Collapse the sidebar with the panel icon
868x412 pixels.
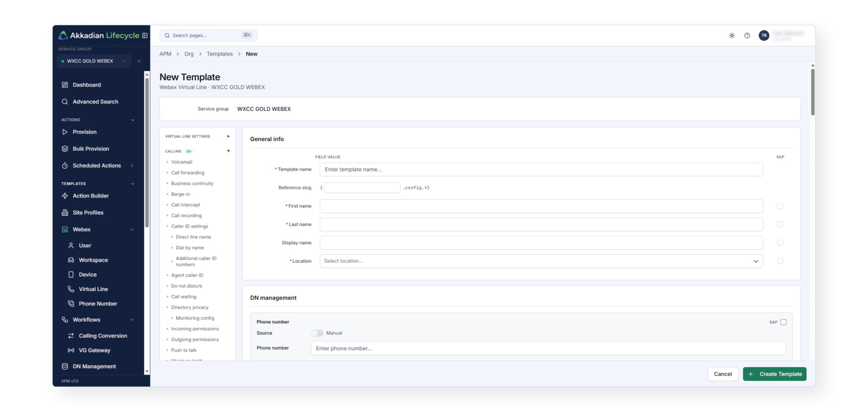click(x=145, y=36)
